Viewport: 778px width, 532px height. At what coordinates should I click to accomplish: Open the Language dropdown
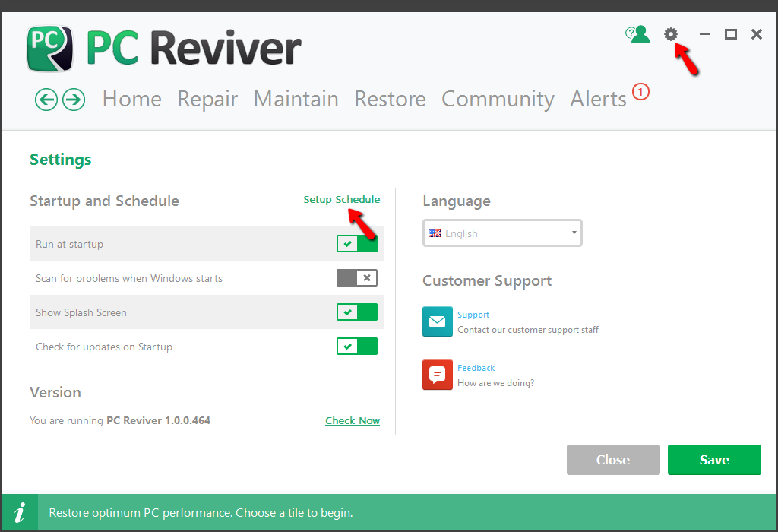[x=502, y=233]
